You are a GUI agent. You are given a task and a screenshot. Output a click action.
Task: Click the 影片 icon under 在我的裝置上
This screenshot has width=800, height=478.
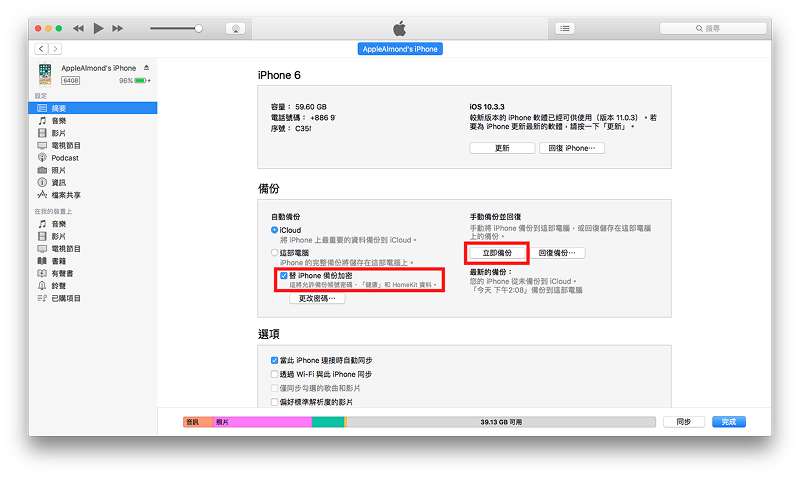tap(42, 236)
